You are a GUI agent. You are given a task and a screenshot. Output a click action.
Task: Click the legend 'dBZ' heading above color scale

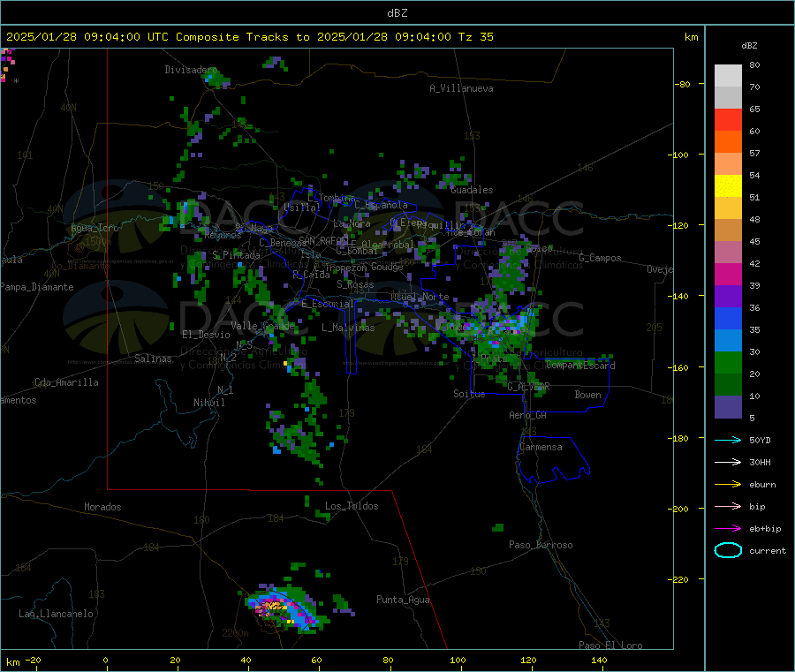click(749, 46)
